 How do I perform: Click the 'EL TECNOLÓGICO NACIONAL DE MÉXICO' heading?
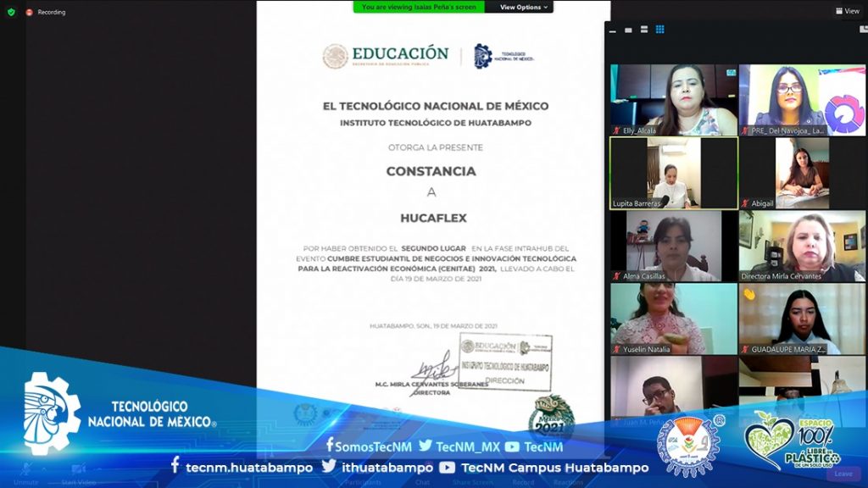coord(436,106)
